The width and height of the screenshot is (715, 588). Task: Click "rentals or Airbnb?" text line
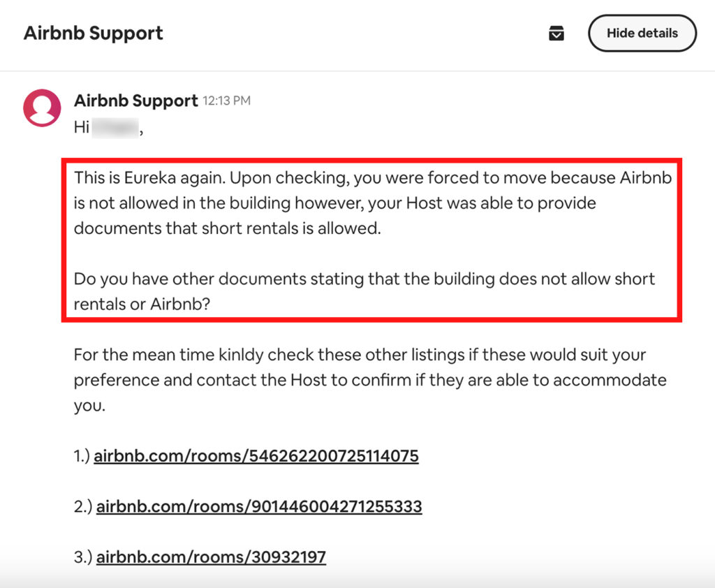coord(142,305)
